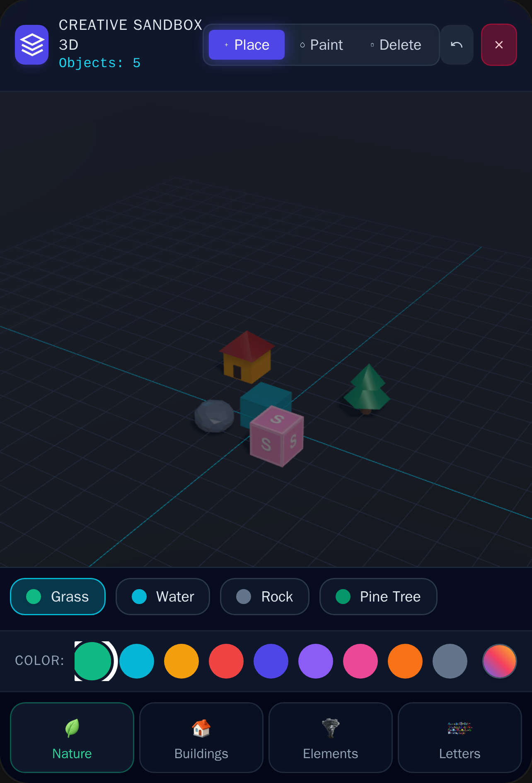Click the pink S letter cube
532x783 pixels.
click(277, 436)
